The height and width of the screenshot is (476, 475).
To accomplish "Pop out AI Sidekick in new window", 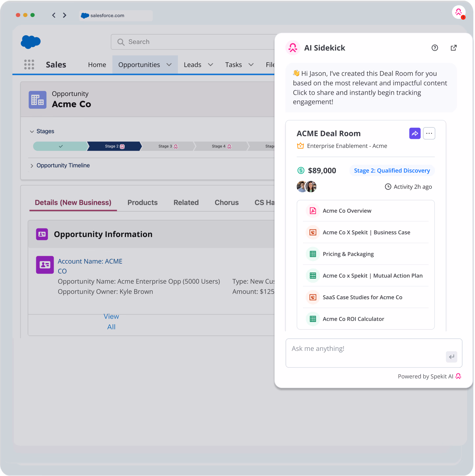I will coord(454,48).
